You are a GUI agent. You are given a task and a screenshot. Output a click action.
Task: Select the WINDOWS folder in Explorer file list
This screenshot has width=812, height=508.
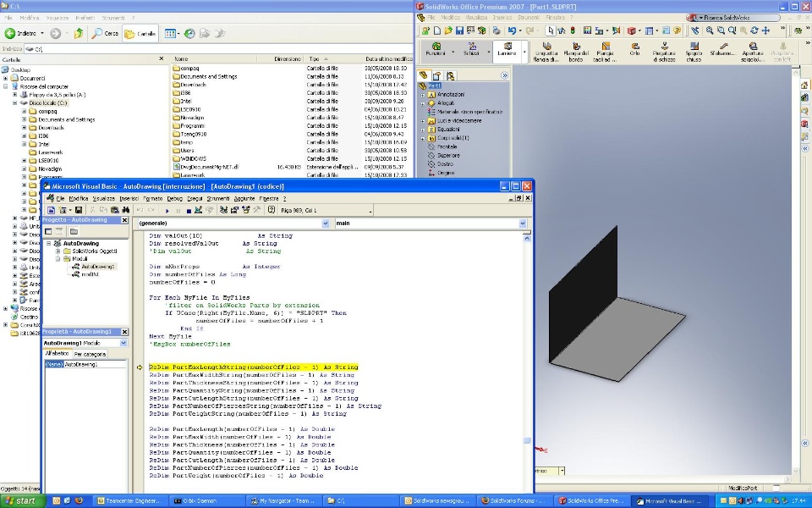point(193,158)
